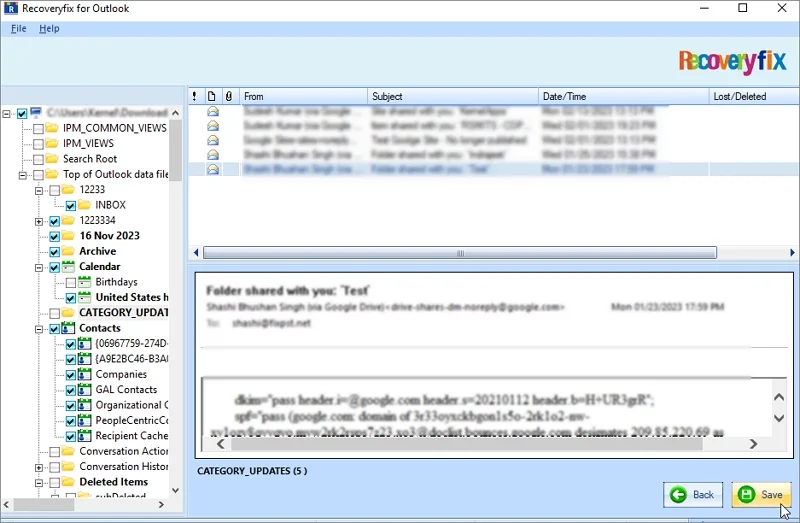Click the importance (!) column header icon

[x=194, y=96]
